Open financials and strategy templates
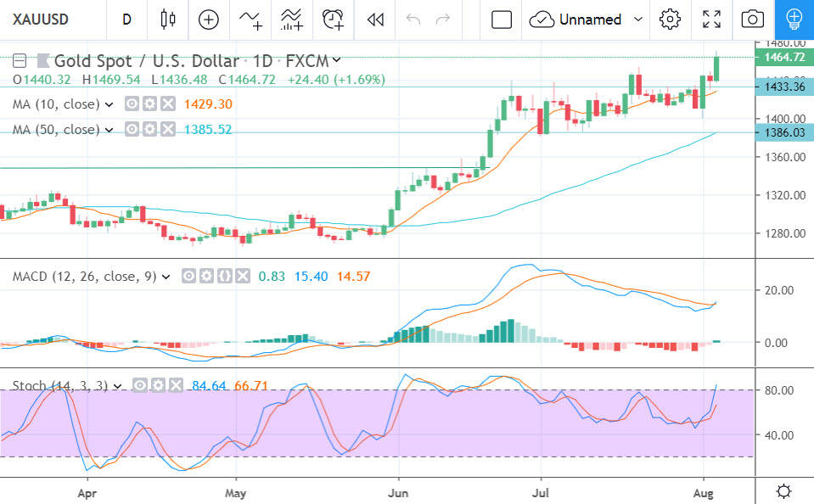Screen dimensions: 814x504 click(292, 20)
